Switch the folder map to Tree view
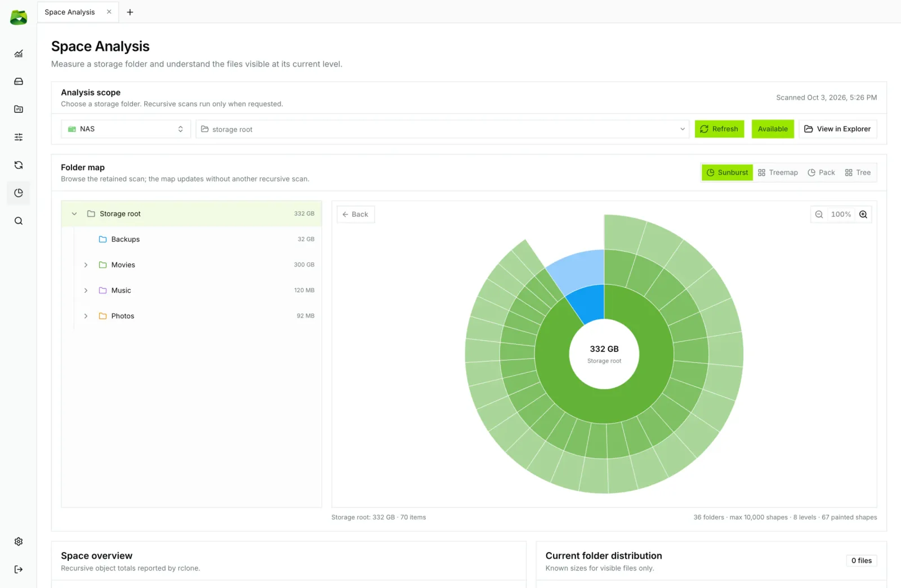The width and height of the screenshot is (901, 588). 858,173
